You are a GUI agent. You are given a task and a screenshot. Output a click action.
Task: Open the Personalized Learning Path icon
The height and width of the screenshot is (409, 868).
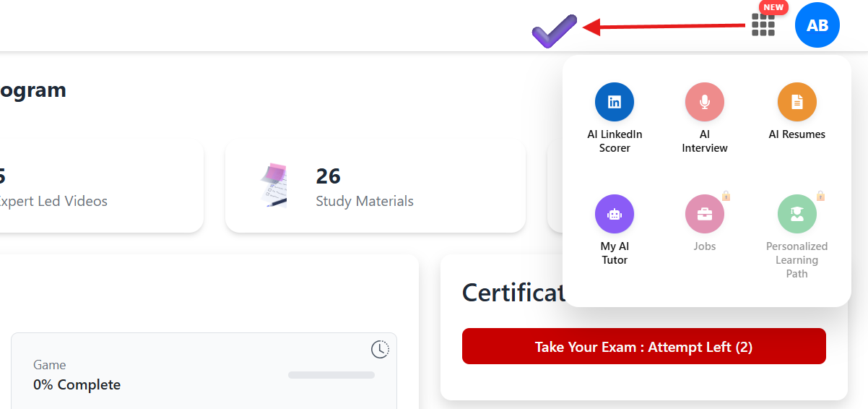pos(797,214)
